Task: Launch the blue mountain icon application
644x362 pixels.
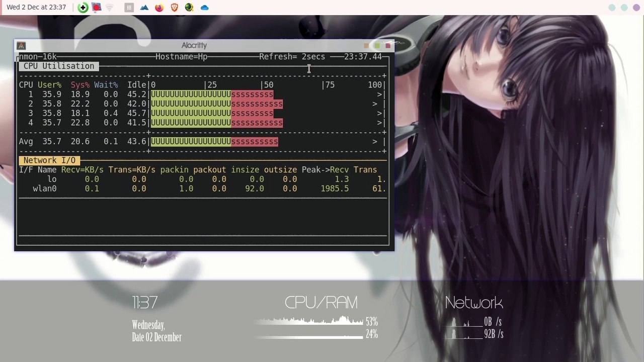Action: 144,8
